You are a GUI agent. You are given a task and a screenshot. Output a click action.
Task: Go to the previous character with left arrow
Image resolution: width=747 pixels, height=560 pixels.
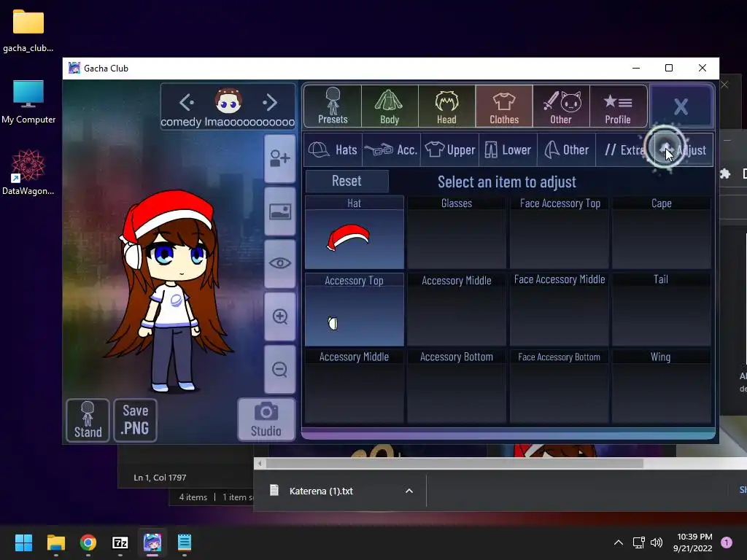coord(186,102)
